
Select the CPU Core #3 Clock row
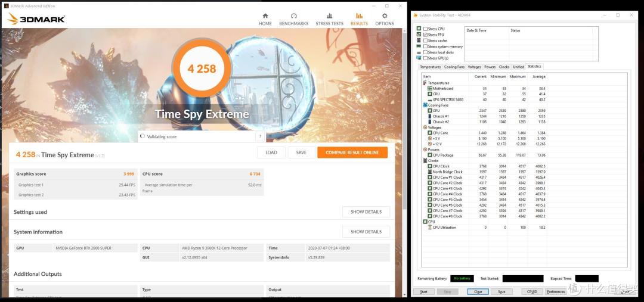485,188
